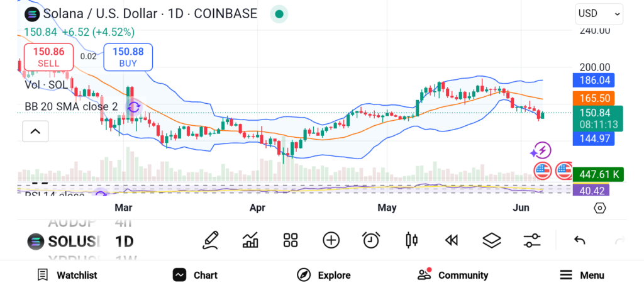Tap the green market status dot
The height and width of the screenshot is (290, 644).
tap(279, 14)
